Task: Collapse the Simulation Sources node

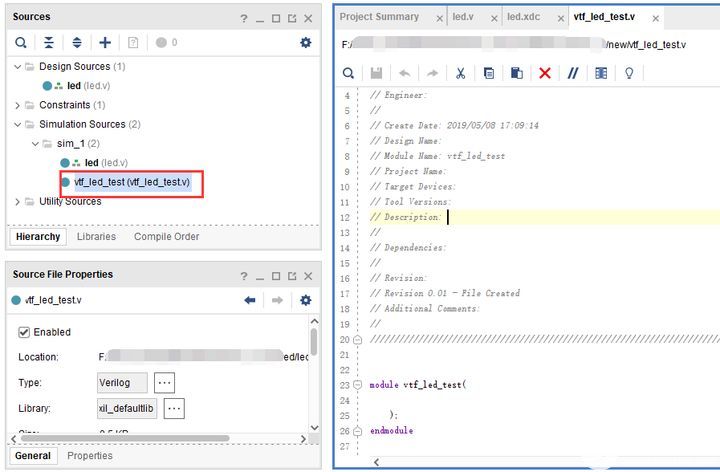Action: pyautogui.click(x=17, y=125)
